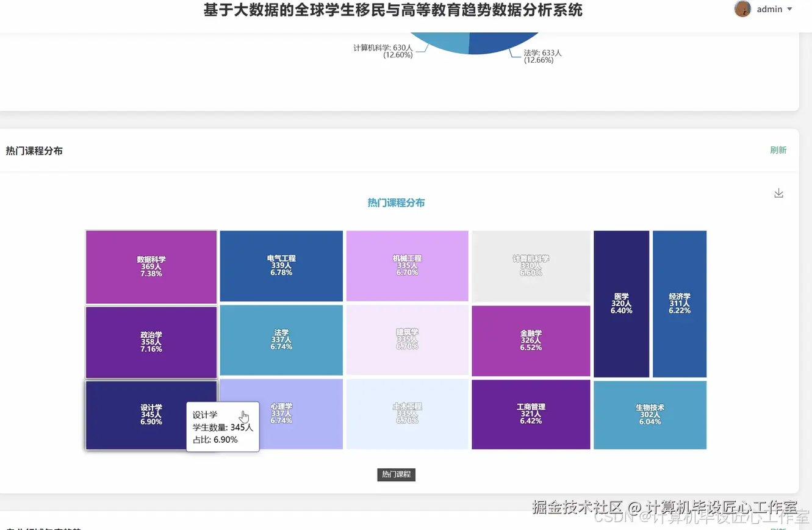The image size is (812, 530).
Task: Click the admin user avatar
Action: click(x=742, y=9)
